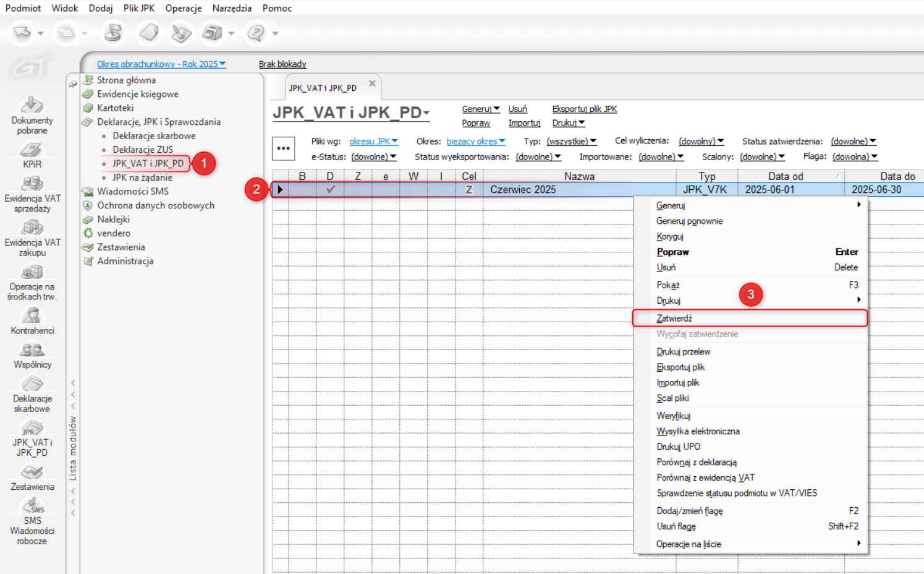Viewport: 924px width, 574px height.
Task: Click checkmark in D column of Czerwiec row
Action: click(330, 190)
